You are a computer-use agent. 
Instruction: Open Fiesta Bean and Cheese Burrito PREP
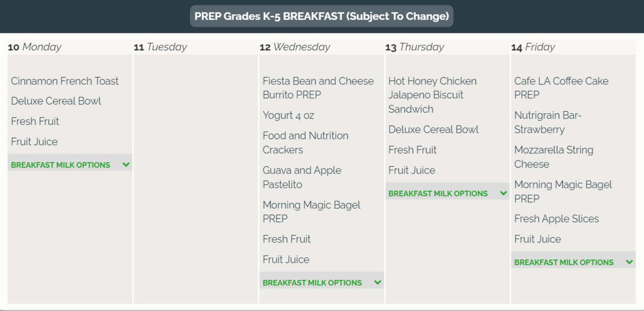(318, 88)
